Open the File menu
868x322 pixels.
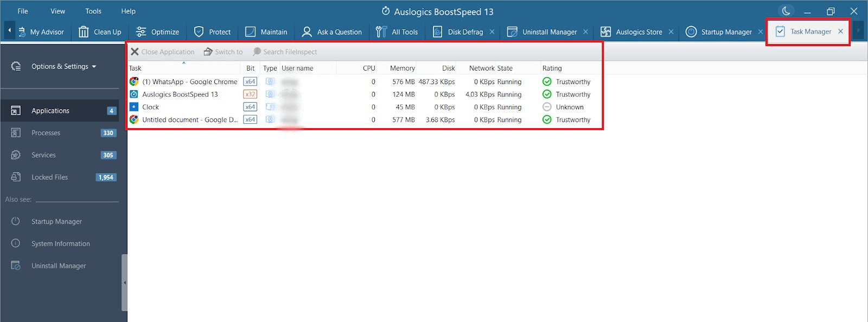(23, 11)
